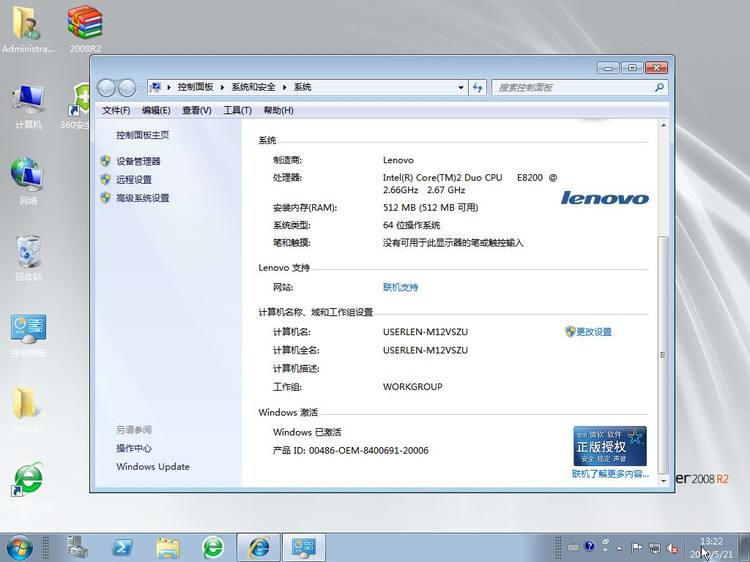Click the network icon in the system tray
This screenshot has height=562, width=750.
pyautogui.click(x=655, y=548)
